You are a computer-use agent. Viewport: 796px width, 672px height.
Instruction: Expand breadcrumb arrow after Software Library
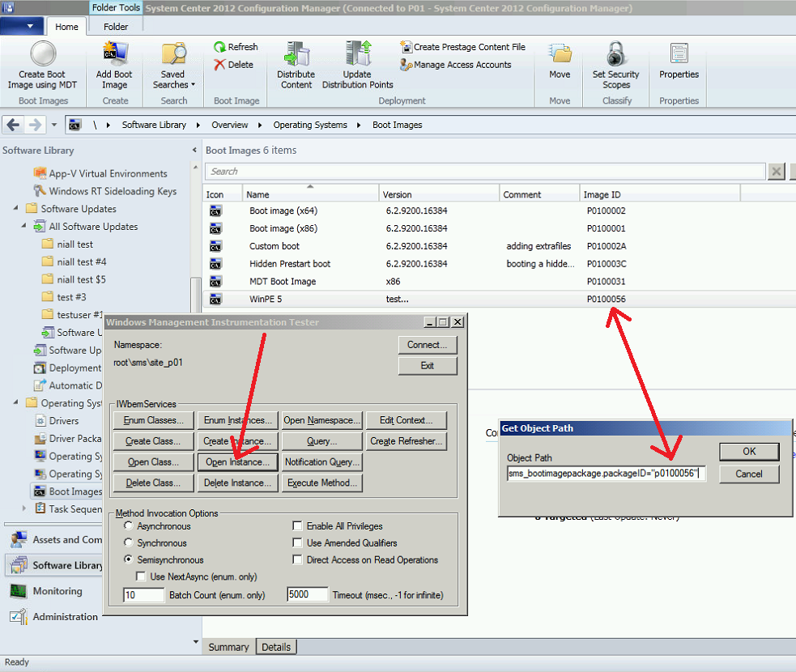(198, 125)
